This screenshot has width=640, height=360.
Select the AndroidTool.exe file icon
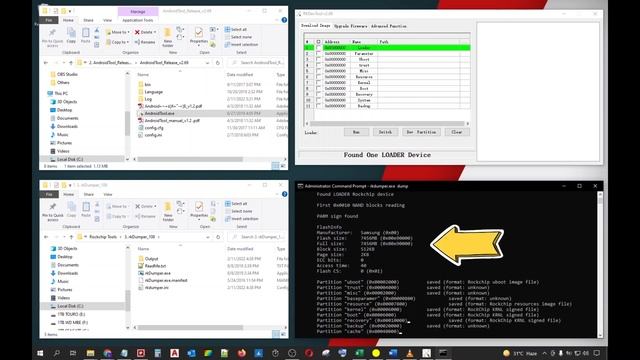[x=141, y=113]
